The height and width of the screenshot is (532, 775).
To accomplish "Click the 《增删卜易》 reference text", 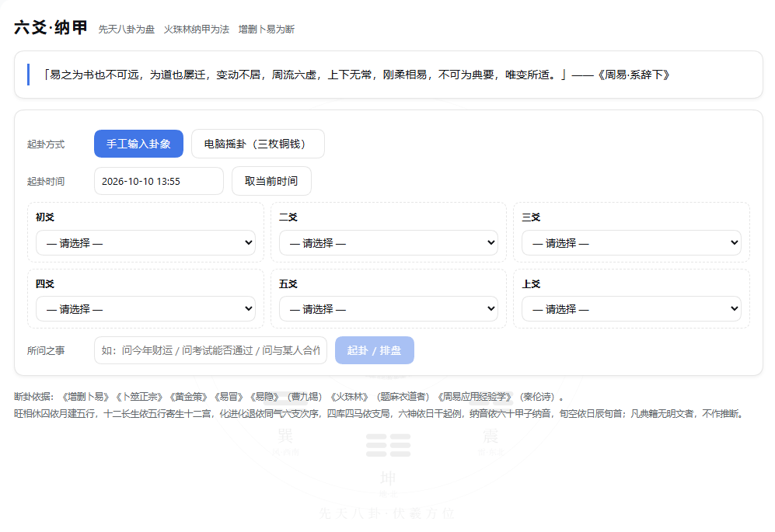I will point(86,397).
